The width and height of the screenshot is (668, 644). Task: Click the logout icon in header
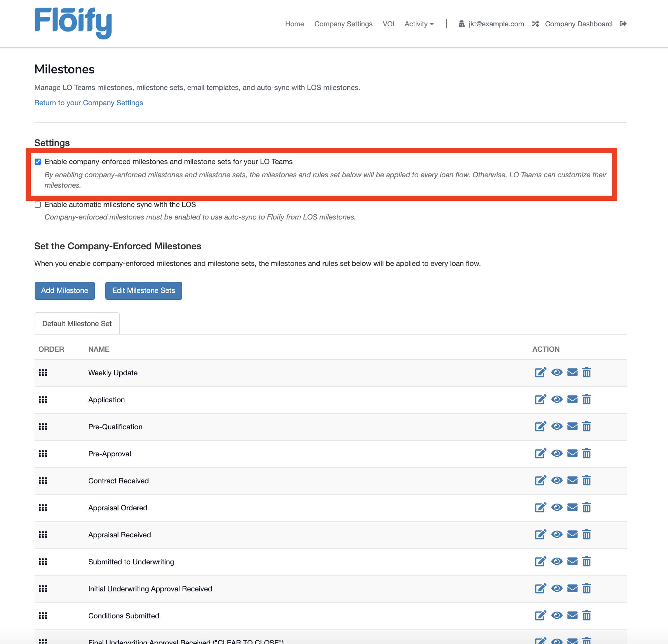tap(623, 24)
